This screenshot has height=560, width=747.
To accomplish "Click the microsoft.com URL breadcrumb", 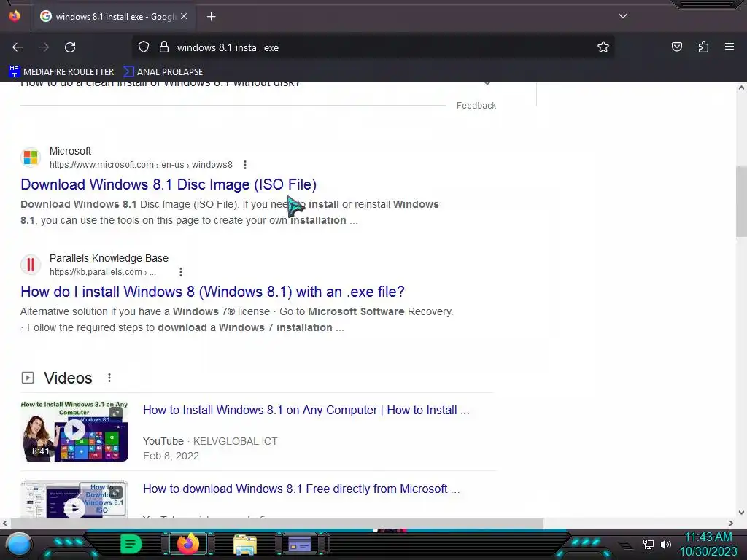I will click(x=141, y=165).
